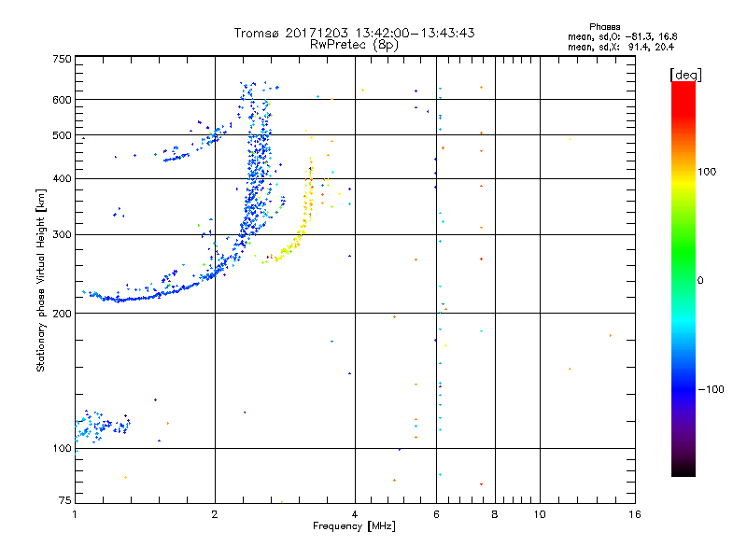Screen dimensions: 747x560
Task: Click the "mean, sd,X: 91.4, 20.4" line
Action: tap(621, 48)
